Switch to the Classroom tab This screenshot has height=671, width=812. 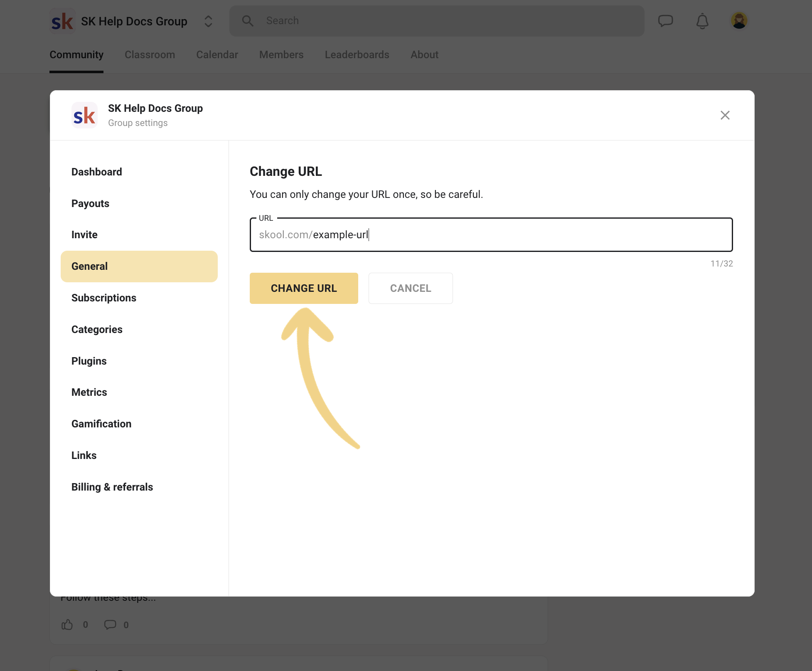150,54
